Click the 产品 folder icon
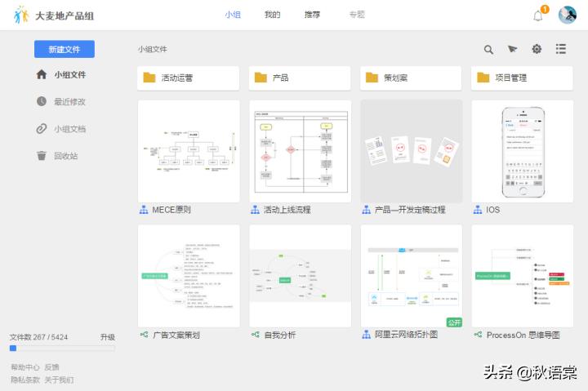Viewport: 588px width, 391px height. click(261, 78)
